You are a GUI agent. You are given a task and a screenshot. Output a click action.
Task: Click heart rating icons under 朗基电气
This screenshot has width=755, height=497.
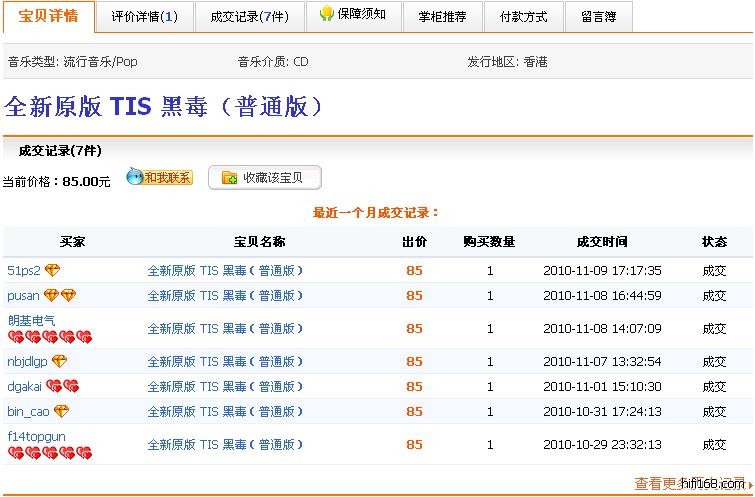(x=49, y=337)
